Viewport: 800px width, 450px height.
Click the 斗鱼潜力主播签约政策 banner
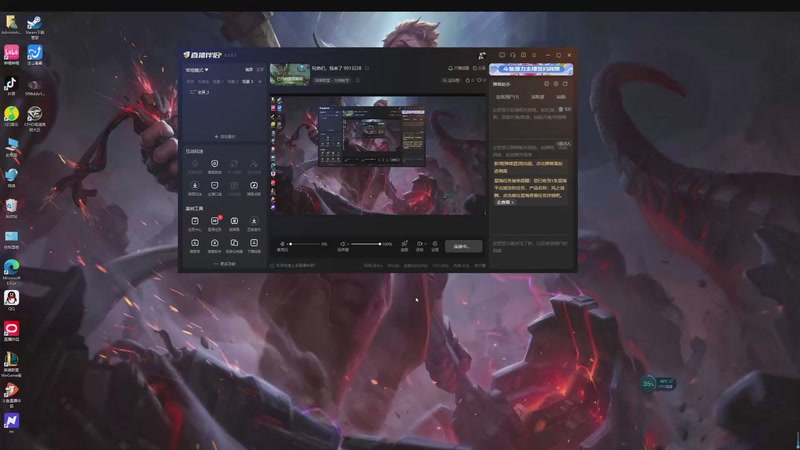point(531,69)
